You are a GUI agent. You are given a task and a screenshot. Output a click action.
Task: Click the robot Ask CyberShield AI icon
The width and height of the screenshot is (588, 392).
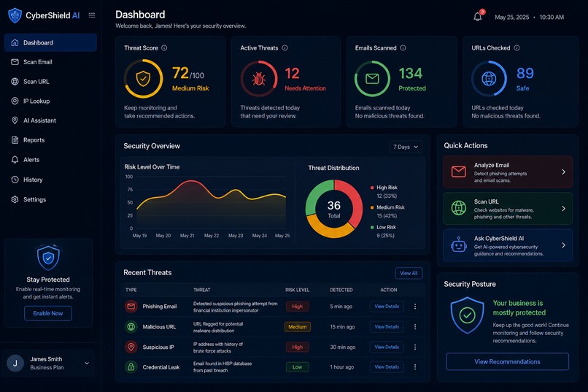459,245
